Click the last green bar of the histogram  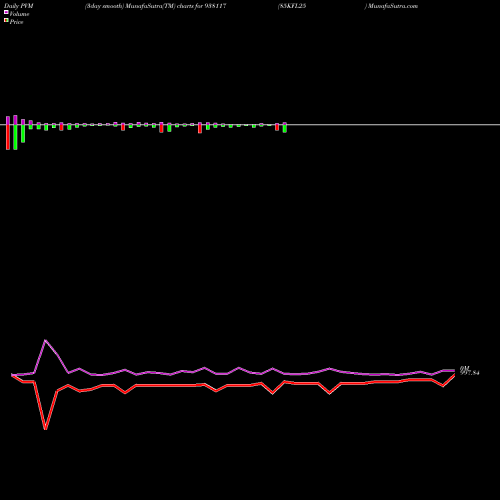click(x=285, y=128)
